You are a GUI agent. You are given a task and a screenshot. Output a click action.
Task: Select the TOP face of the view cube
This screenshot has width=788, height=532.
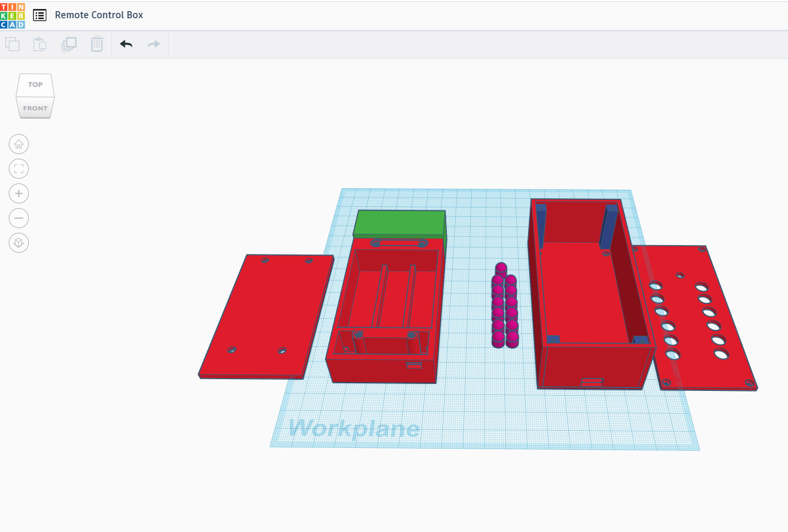[35, 85]
